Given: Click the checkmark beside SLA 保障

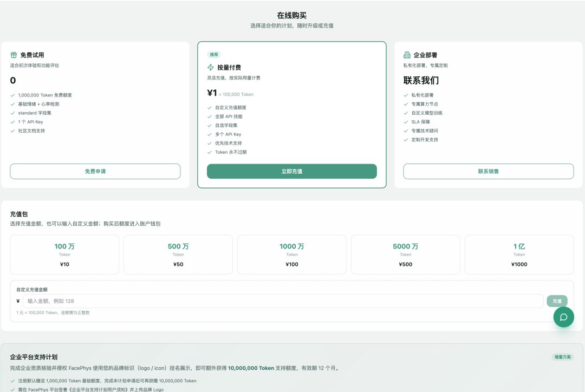Looking at the screenshot, I should (x=406, y=122).
